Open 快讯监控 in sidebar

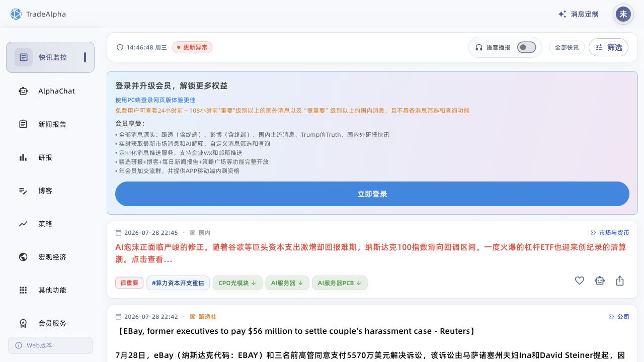tap(50, 57)
